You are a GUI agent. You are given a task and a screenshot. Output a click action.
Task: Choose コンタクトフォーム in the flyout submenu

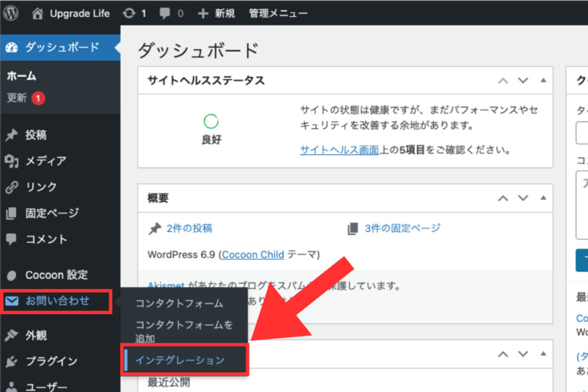pos(179,303)
